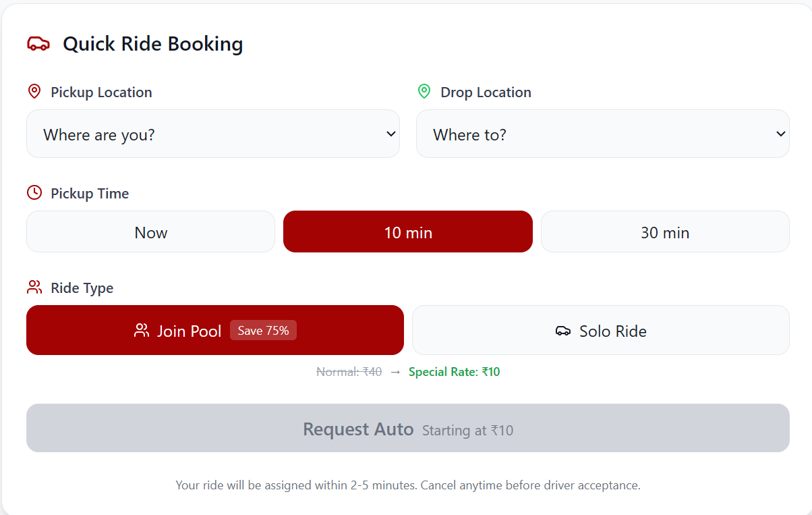Click the people icon inside Join Pool

point(142,331)
